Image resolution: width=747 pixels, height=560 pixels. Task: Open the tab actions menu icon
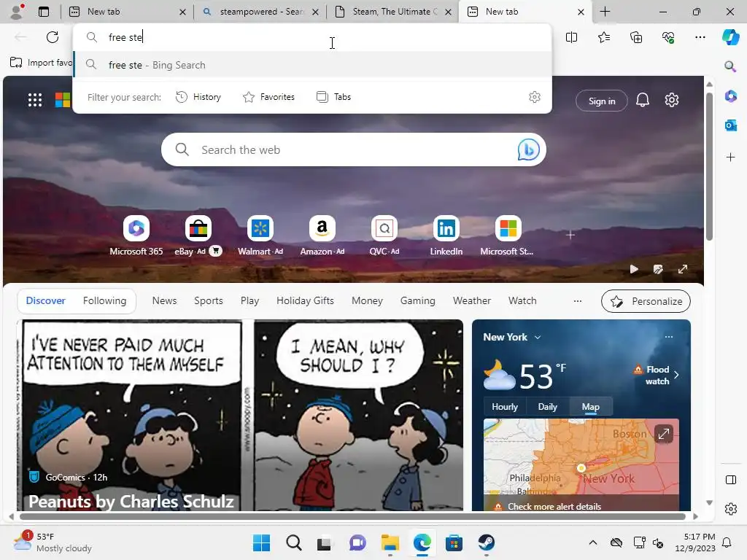[43, 12]
